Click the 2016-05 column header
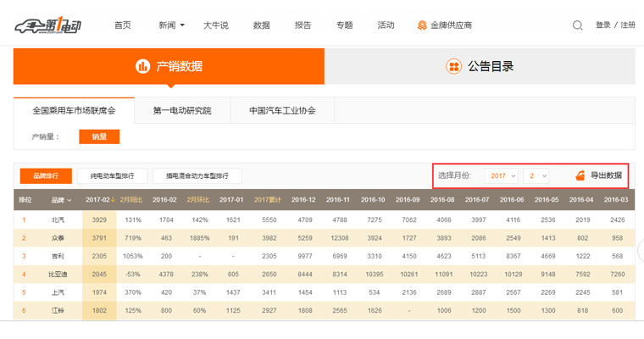Image resolution: width=644 pixels, height=339 pixels. click(547, 200)
